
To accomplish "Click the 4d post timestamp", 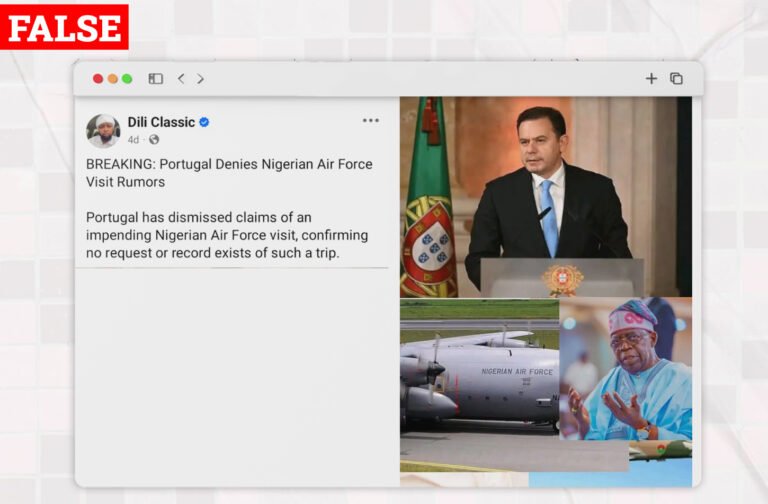I will [133, 140].
